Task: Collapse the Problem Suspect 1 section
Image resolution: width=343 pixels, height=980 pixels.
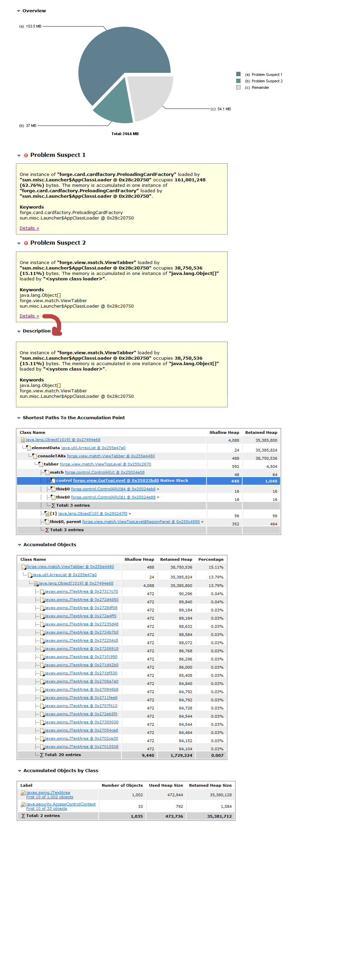Action: [19, 156]
